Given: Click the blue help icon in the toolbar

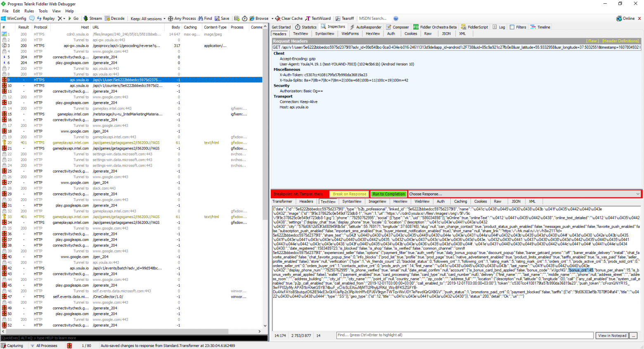Looking at the screenshot, I should (396, 19).
